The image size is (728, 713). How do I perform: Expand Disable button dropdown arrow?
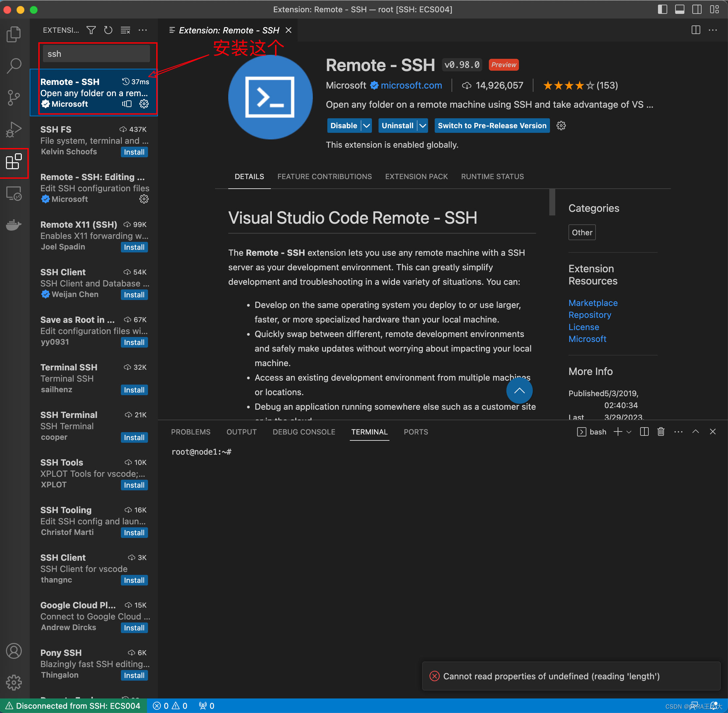[x=366, y=126]
